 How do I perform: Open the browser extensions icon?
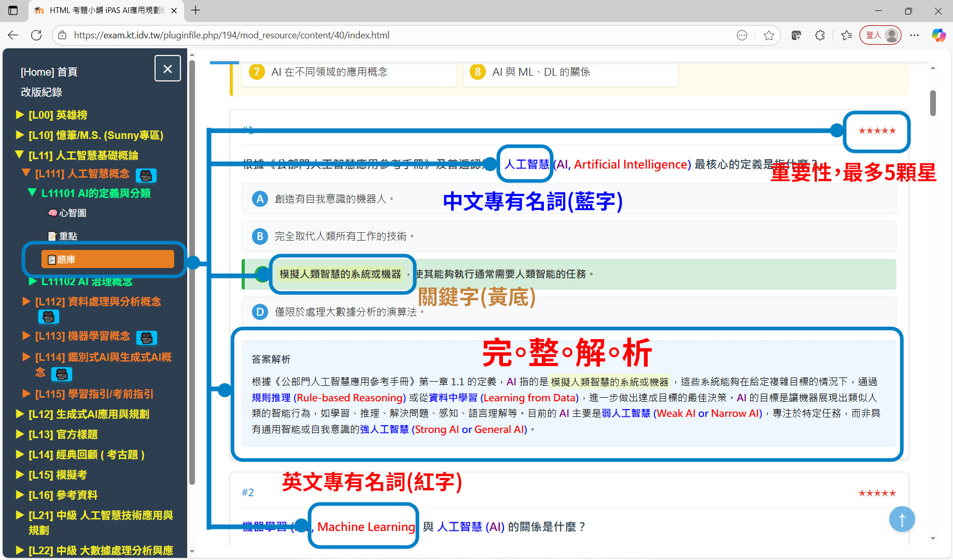click(x=820, y=35)
